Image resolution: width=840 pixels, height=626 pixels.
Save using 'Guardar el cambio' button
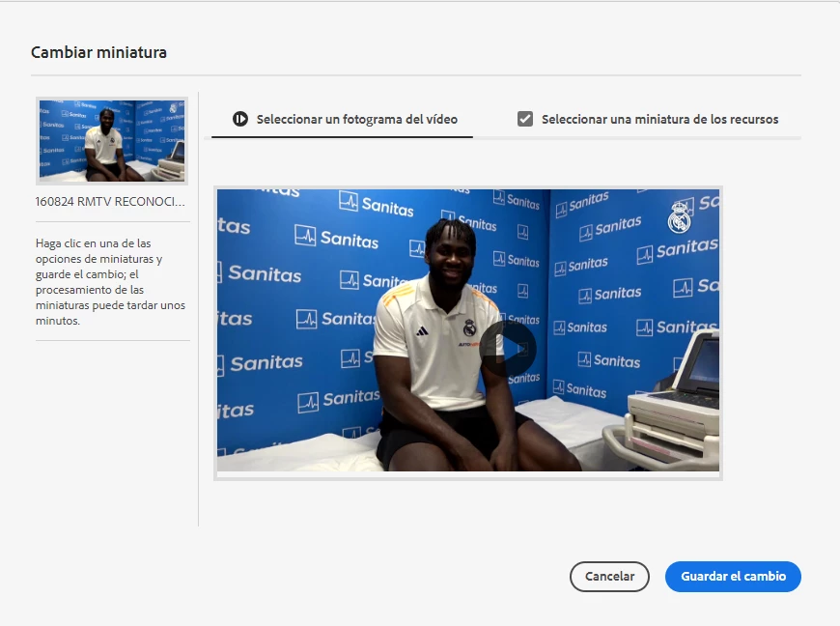pyautogui.click(x=733, y=577)
